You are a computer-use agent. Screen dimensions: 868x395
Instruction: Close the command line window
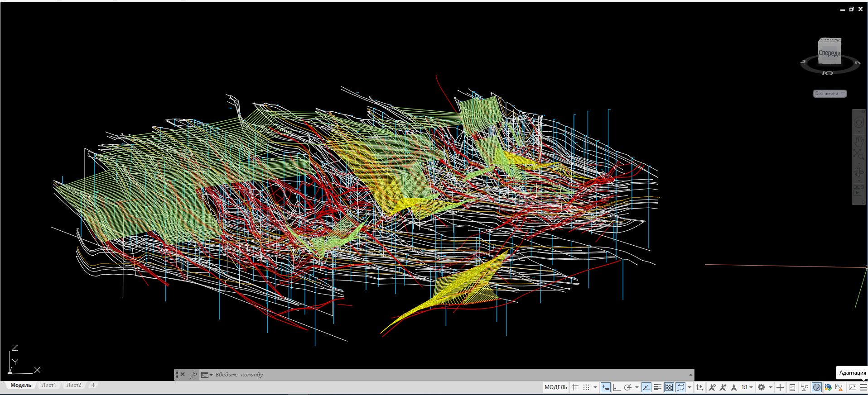183,375
